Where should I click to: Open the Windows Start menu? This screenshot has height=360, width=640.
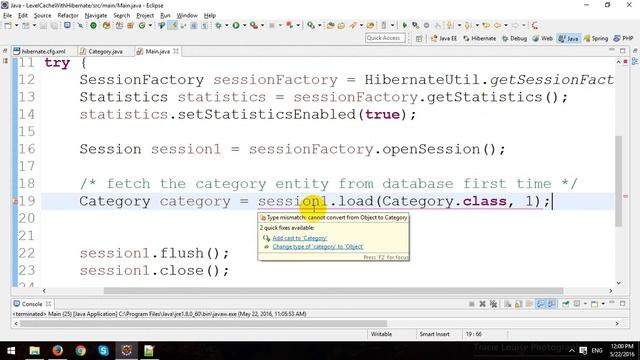tap(11, 351)
